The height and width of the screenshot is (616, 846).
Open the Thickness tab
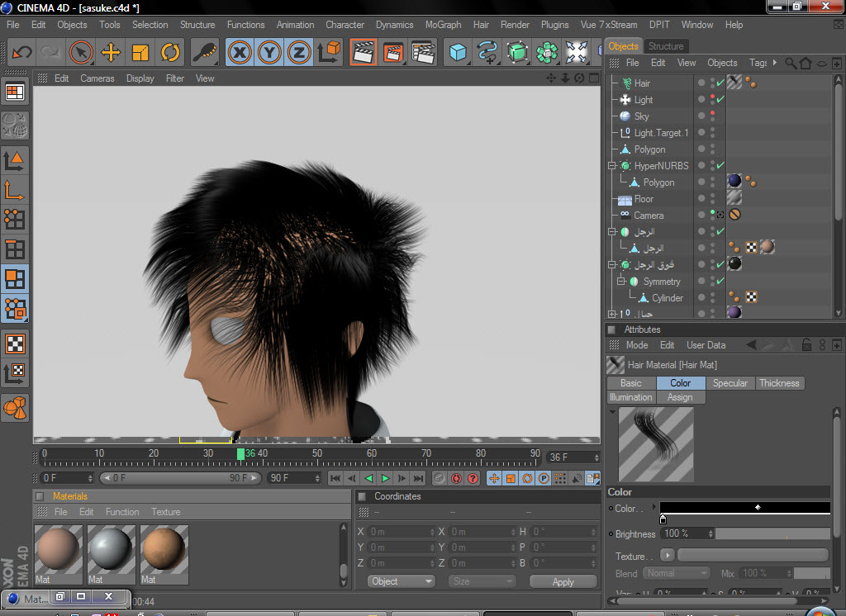point(779,383)
